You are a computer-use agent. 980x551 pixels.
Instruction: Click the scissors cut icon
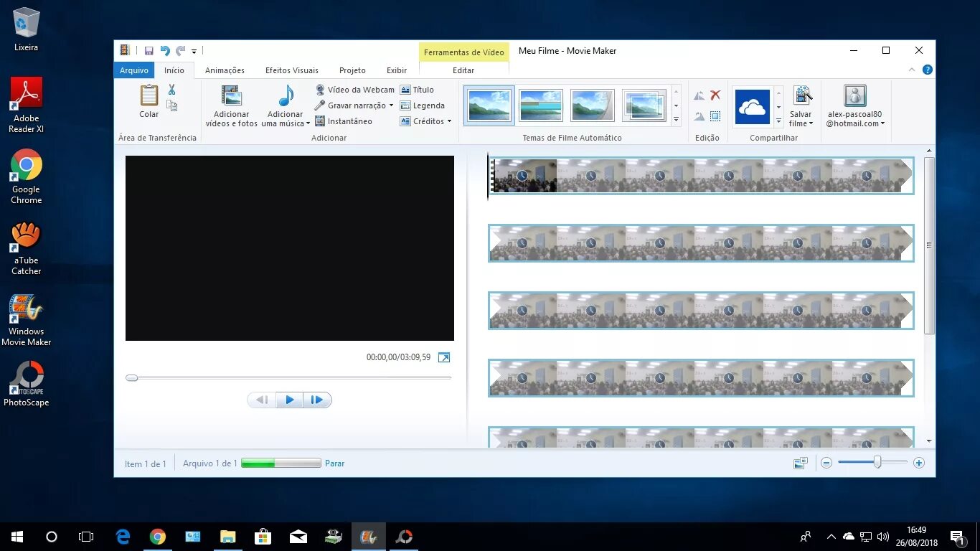pos(172,90)
